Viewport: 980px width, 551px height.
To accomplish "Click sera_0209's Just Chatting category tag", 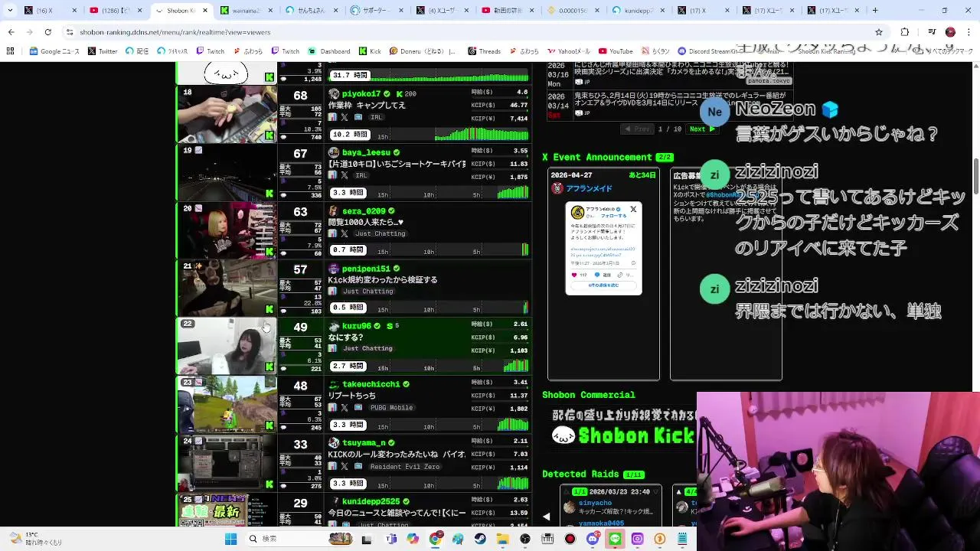I will pyautogui.click(x=381, y=233).
